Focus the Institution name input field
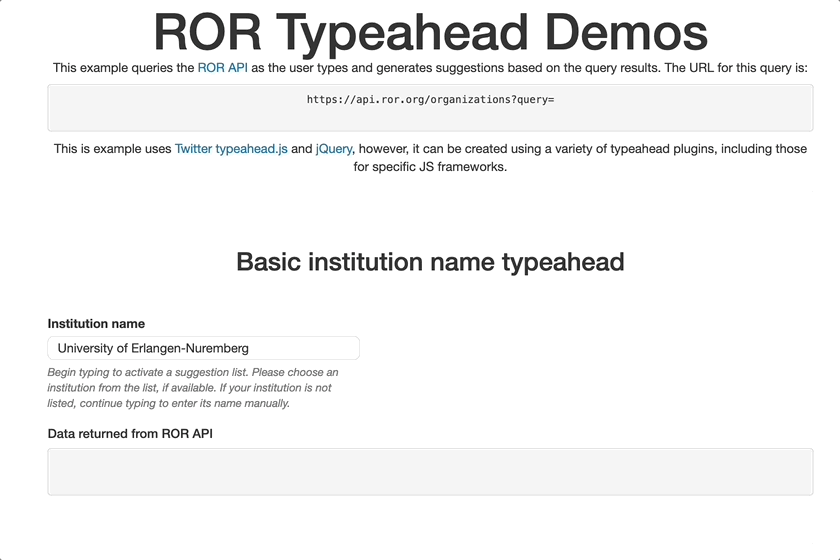The width and height of the screenshot is (840, 560). tap(203, 348)
